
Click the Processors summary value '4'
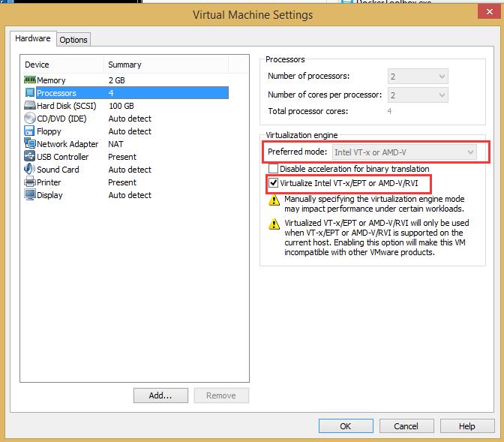click(111, 93)
